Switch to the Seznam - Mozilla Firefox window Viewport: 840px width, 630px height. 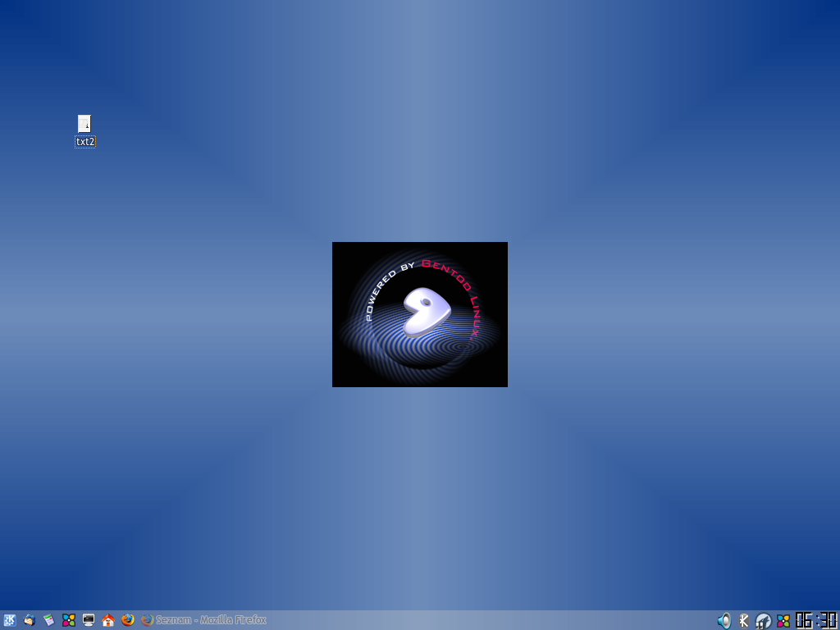[203, 620]
